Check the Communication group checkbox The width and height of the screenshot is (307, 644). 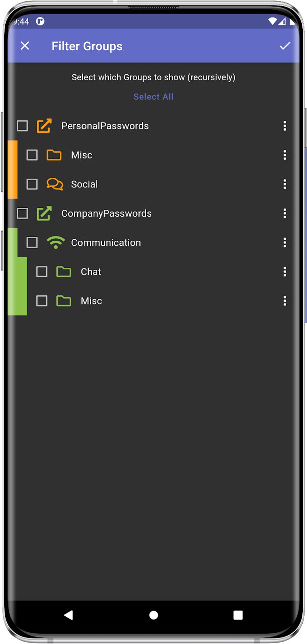click(32, 242)
